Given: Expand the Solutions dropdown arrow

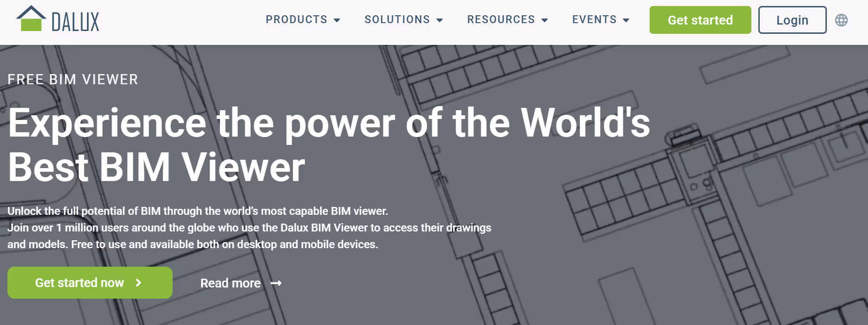Looking at the screenshot, I should [440, 20].
